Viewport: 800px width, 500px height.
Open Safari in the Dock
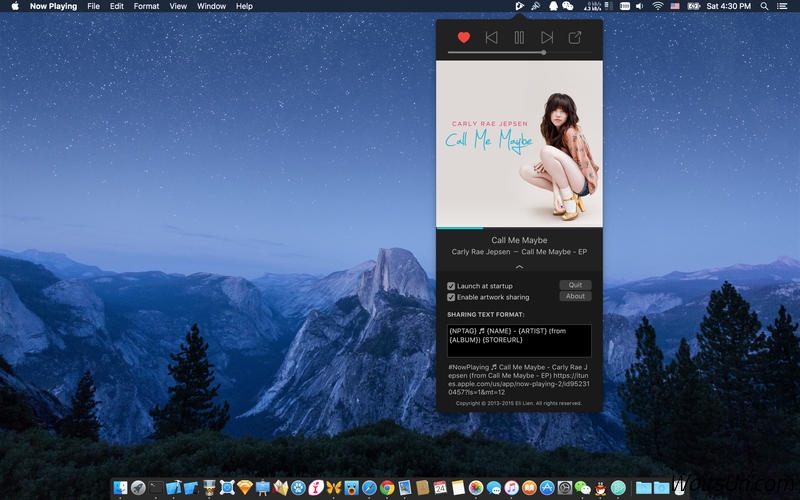pos(369,488)
